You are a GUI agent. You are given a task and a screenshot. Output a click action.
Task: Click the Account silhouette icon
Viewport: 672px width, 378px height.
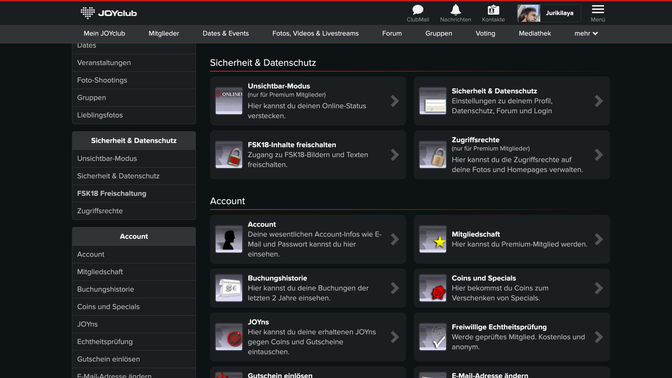pos(229,239)
